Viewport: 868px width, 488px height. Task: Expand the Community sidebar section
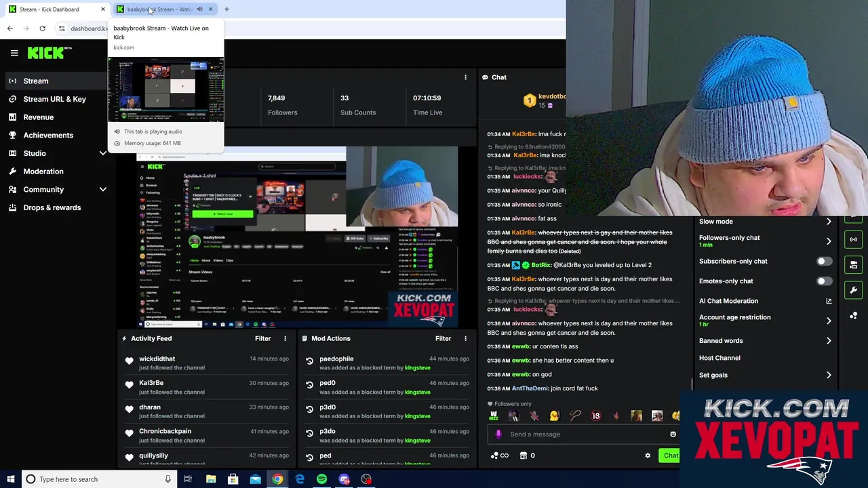[x=103, y=190]
